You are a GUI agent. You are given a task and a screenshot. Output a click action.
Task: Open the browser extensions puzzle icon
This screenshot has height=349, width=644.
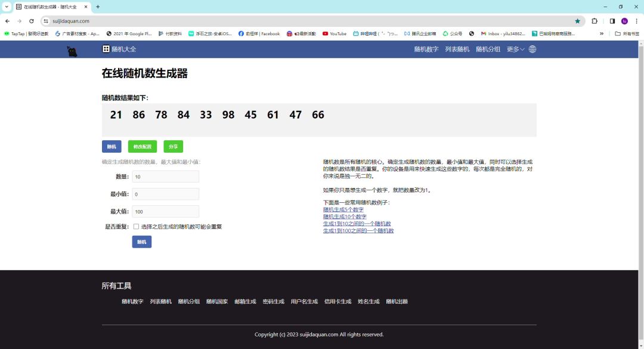595,21
